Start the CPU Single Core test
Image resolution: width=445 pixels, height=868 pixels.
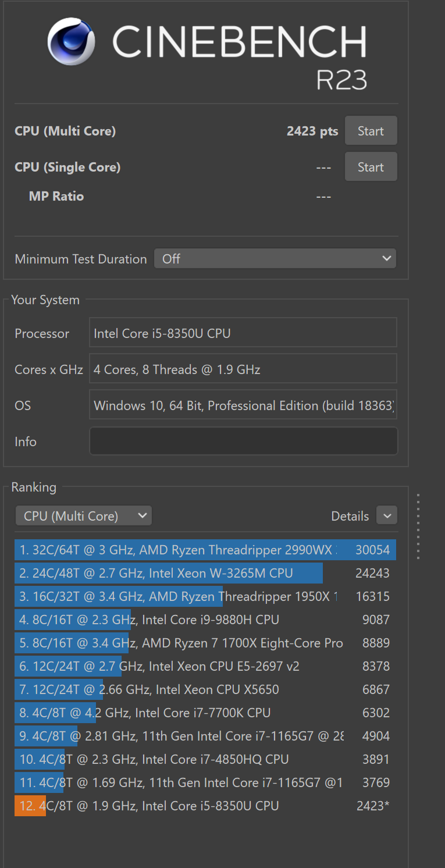tap(371, 167)
